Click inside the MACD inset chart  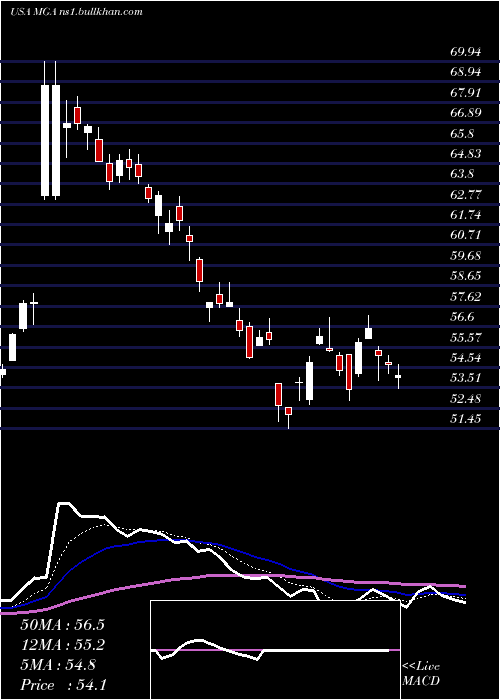point(275,650)
